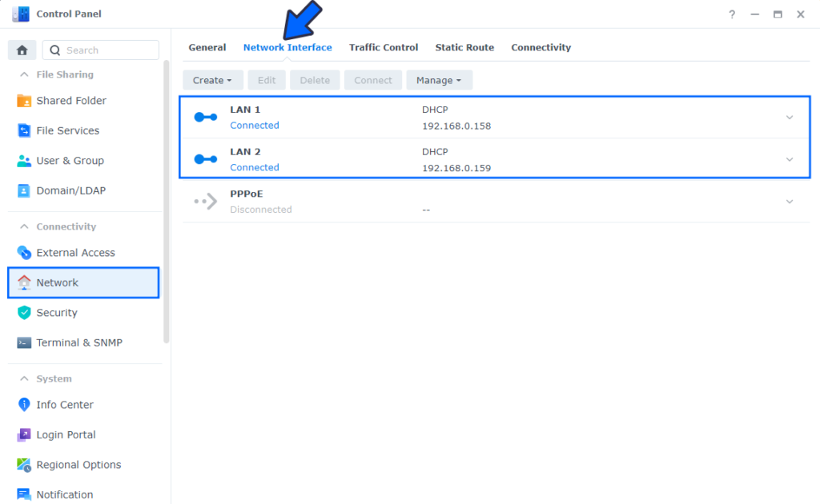Screen dimensions: 820x504
Task: Open the Security settings panel
Action: (x=58, y=312)
